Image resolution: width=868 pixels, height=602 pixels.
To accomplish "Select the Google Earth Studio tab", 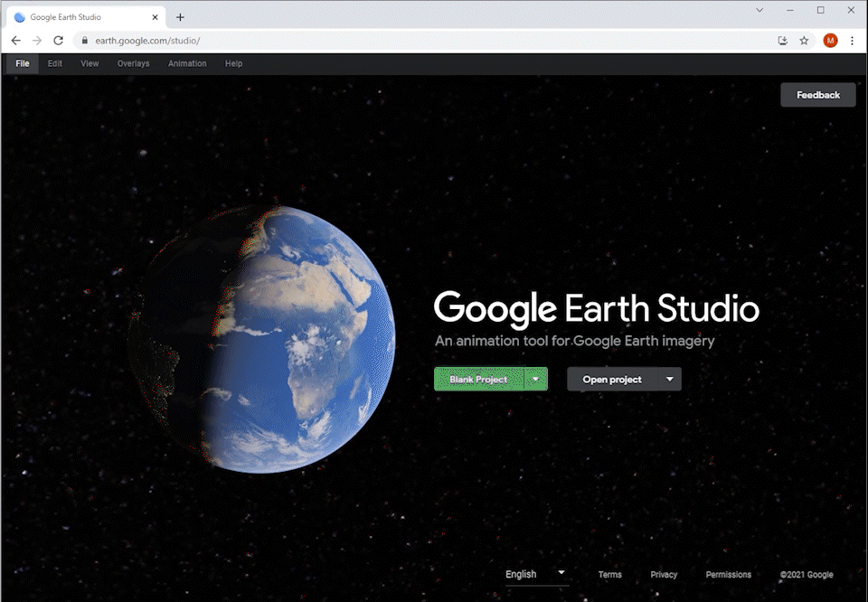I will pyautogui.click(x=86, y=17).
